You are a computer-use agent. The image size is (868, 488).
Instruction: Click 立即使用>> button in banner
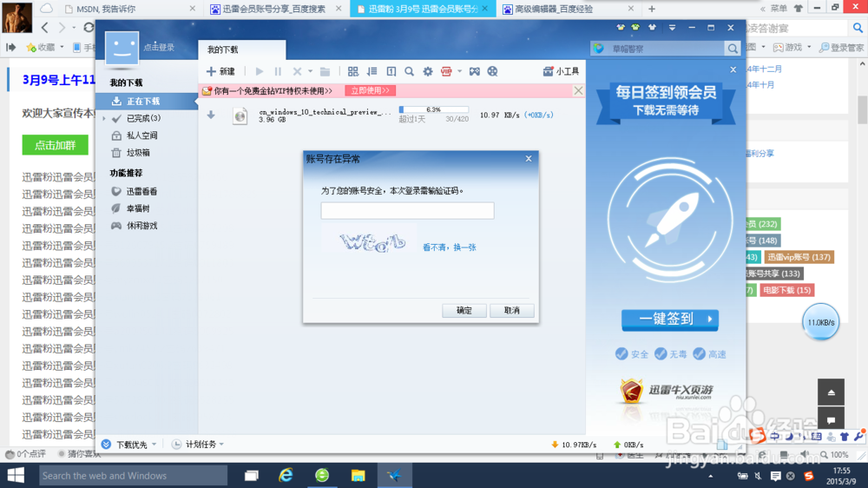pos(370,91)
